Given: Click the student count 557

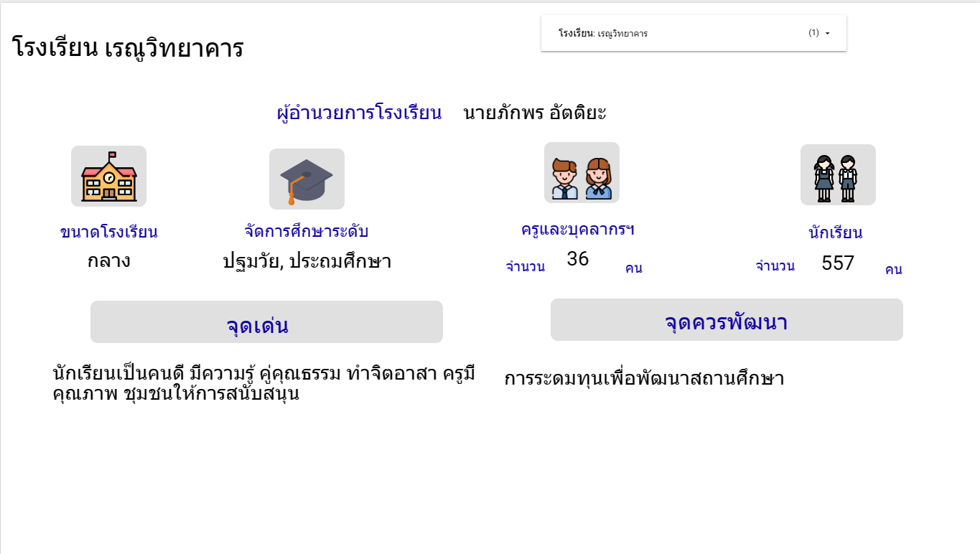Looking at the screenshot, I should pos(838,263).
